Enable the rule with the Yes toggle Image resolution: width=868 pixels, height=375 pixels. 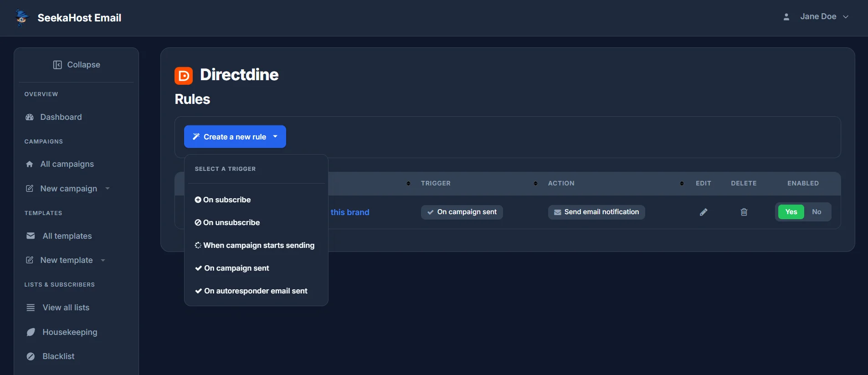(x=791, y=212)
